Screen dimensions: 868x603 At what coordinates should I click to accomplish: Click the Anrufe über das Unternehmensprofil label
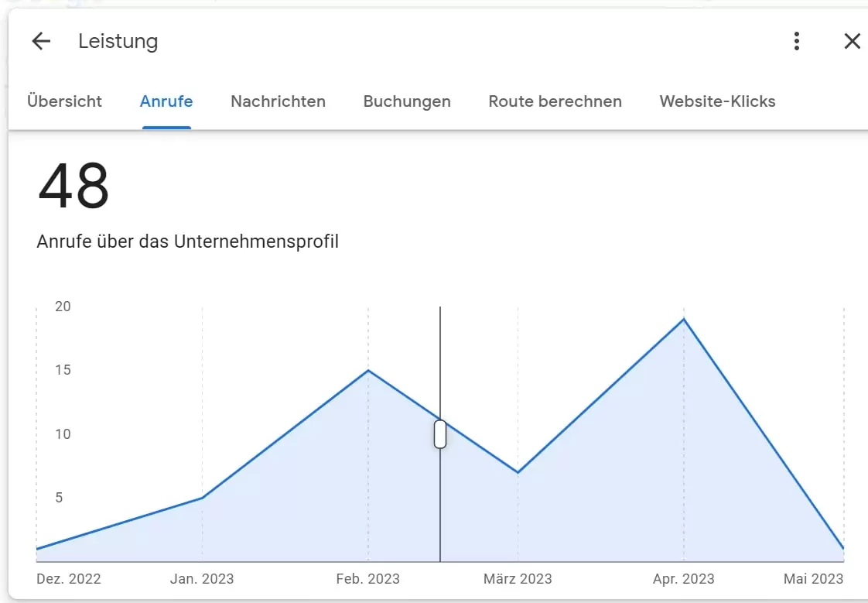point(187,242)
